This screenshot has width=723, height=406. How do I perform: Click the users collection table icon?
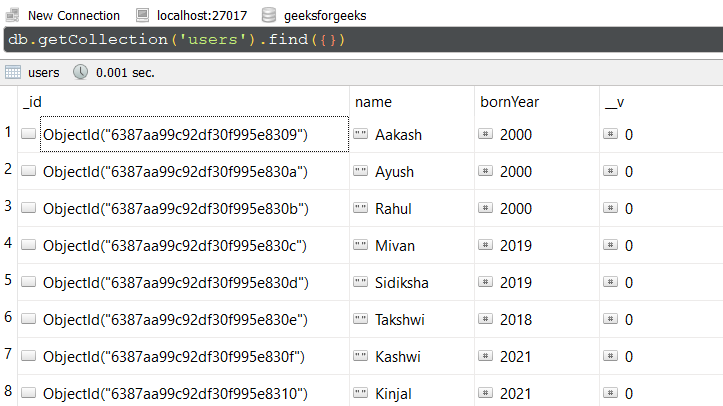(x=12, y=72)
